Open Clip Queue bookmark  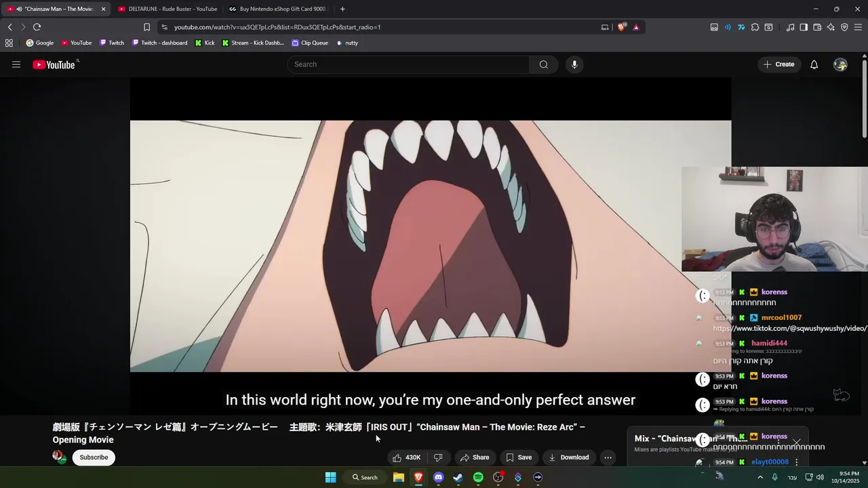pos(310,43)
